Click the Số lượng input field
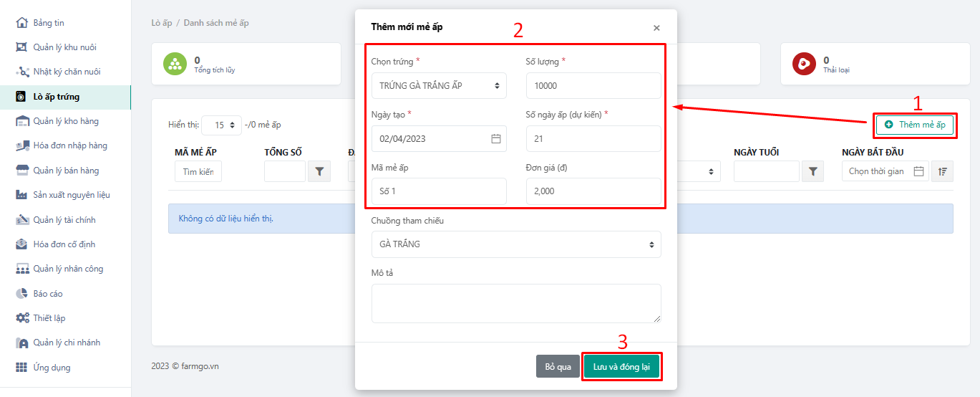Viewport: 980px width, 397px height. 593,86
